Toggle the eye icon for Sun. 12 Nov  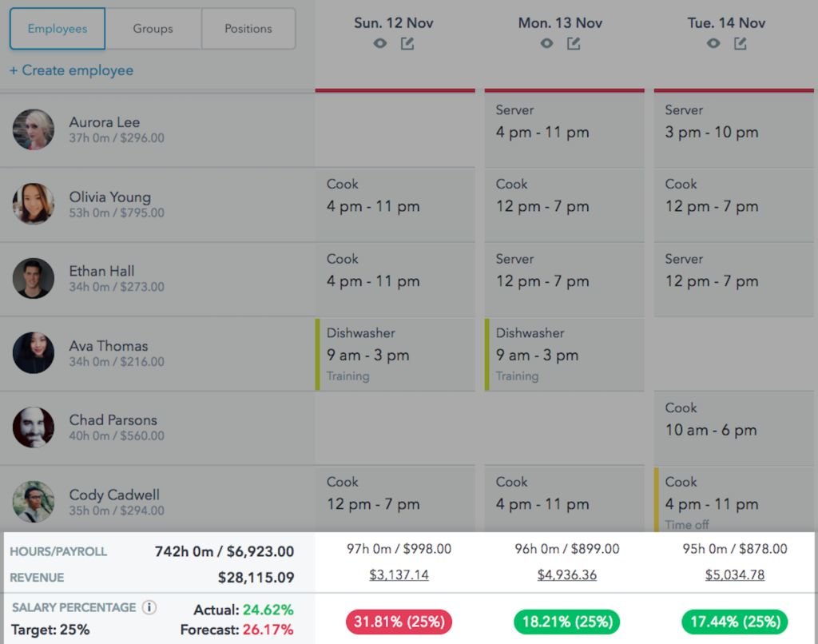[x=380, y=44]
